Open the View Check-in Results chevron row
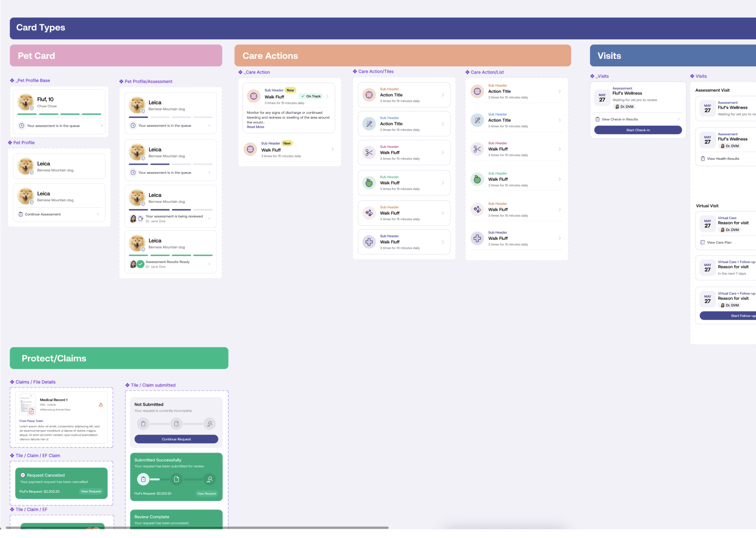Image resolution: width=756 pixels, height=538 pixels. 678,119
